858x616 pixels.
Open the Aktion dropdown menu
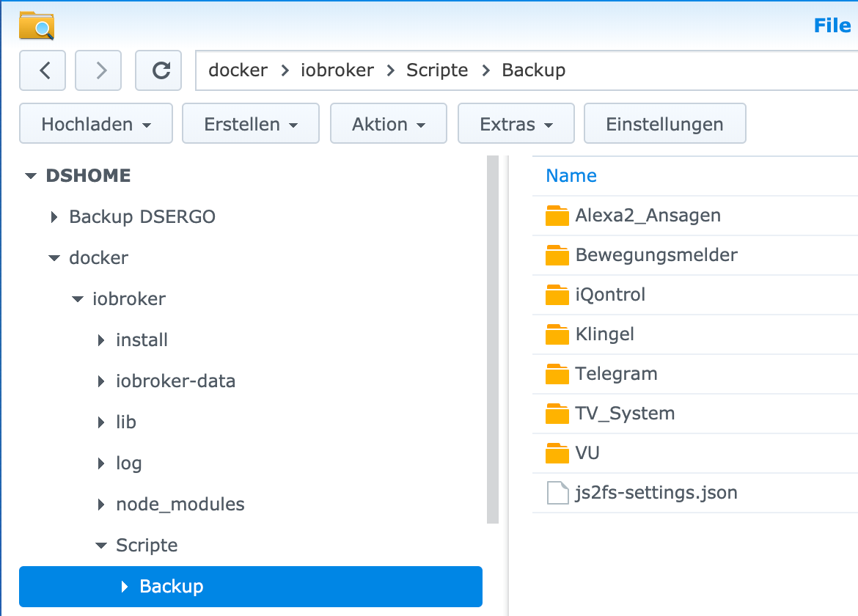[389, 124]
